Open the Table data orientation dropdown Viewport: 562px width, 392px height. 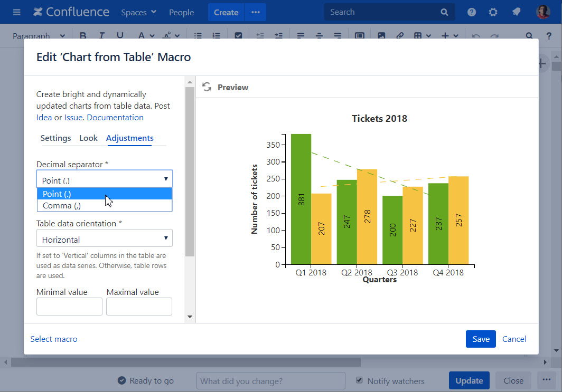pos(104,239)
